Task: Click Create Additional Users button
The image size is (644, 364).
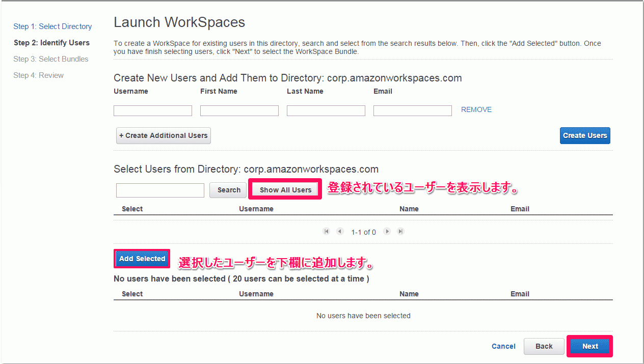Action: [164, 135]
